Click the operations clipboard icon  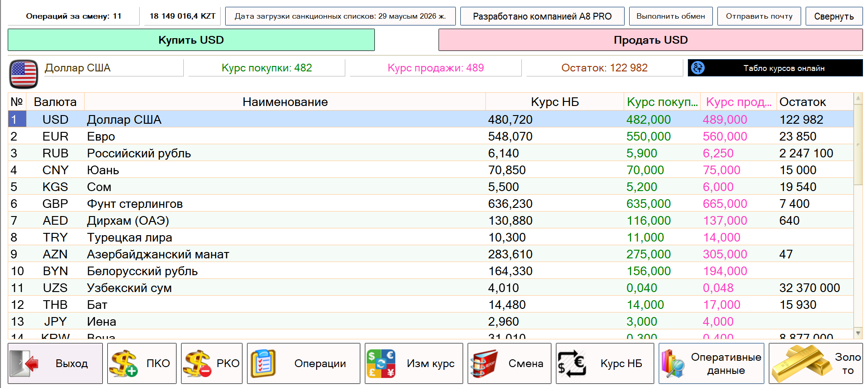pos(263,363)
